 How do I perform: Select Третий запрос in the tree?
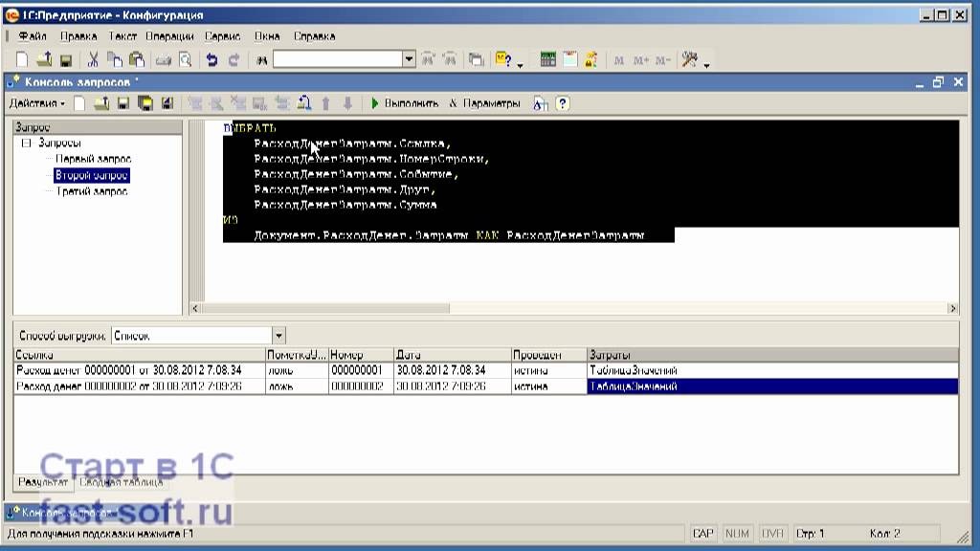tap(92, 191)
